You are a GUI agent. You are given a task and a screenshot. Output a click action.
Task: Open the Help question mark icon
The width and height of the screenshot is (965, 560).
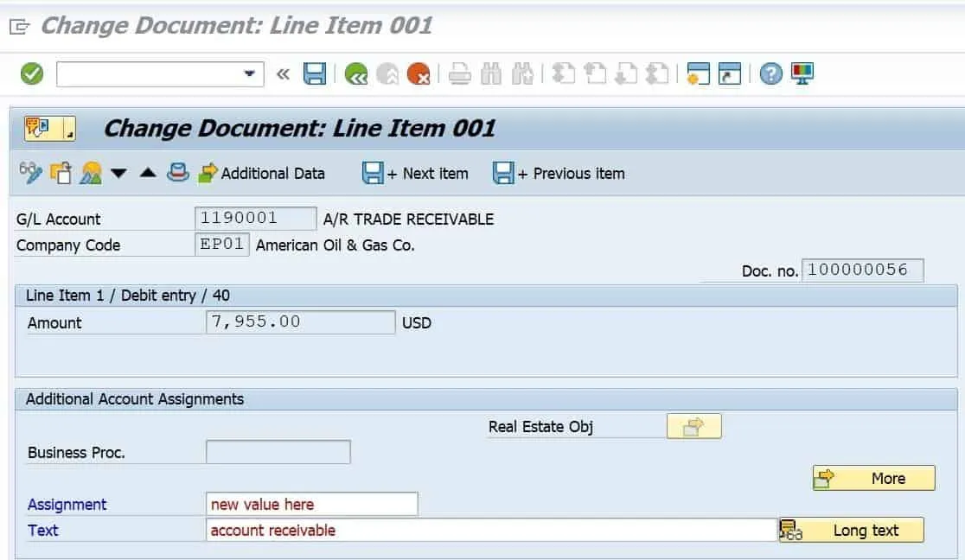[770, 74]
